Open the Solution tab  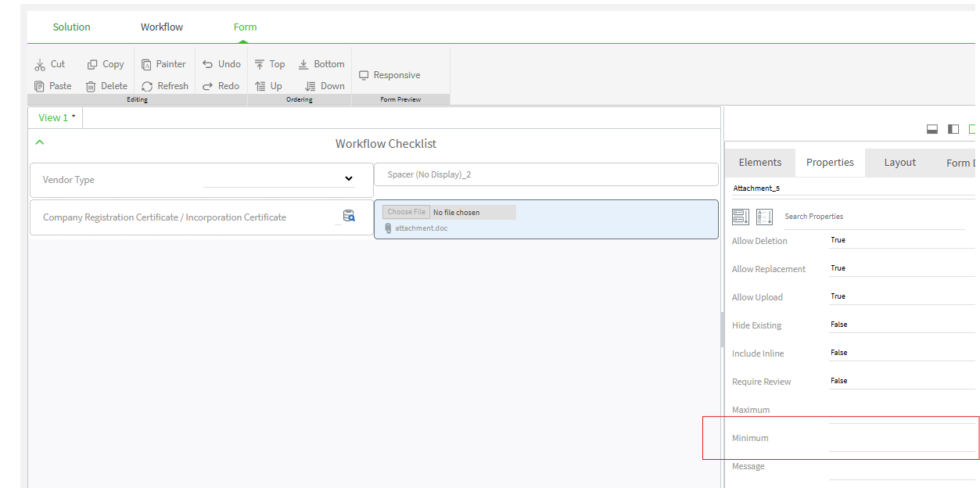(x=72, y=27)
